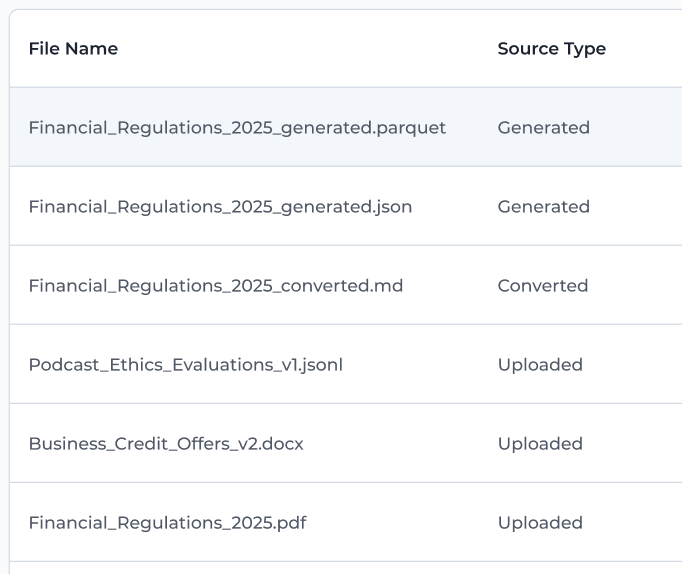The height and width of the screenshot is (574, 682).
Task: Click the File Name column header
Action: coord(73,49)
